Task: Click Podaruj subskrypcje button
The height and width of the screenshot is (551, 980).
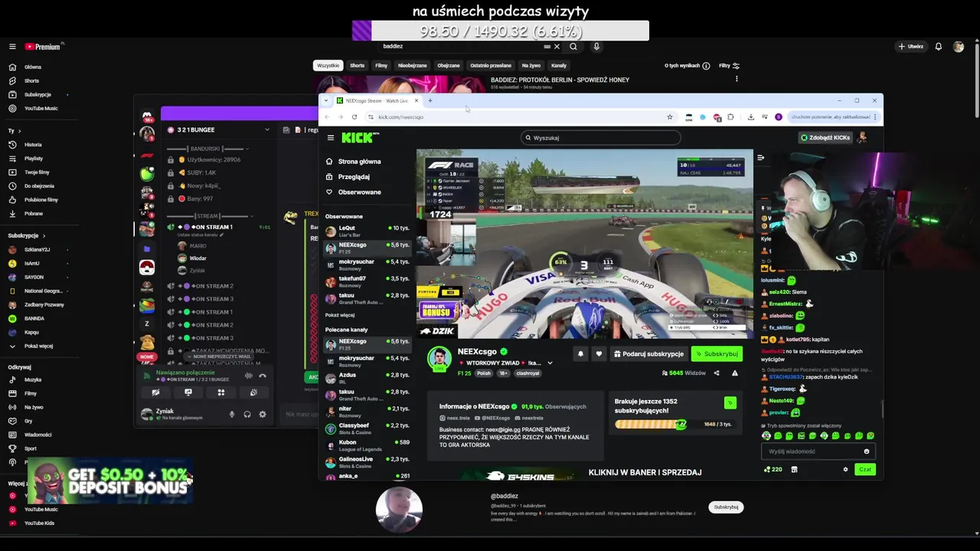Action: click(648, 354)
